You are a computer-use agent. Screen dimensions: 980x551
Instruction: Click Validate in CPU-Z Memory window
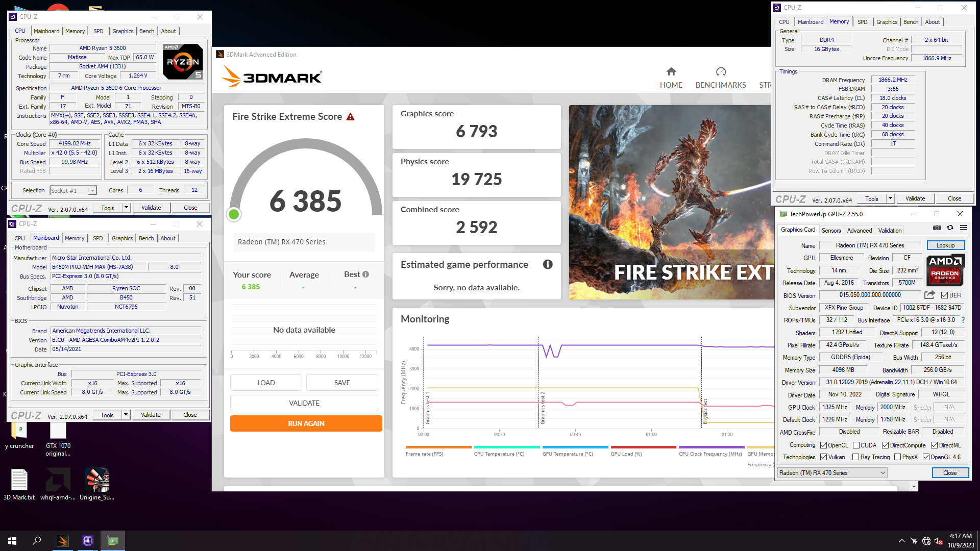[915, 198]
